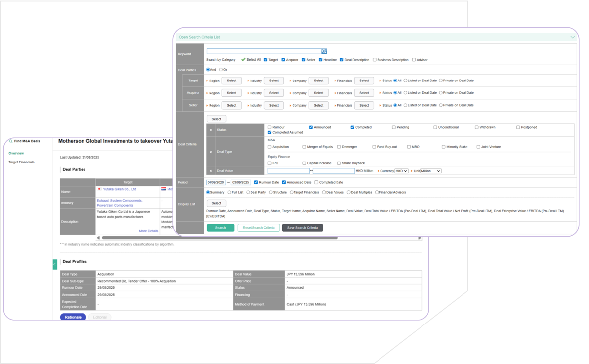The image size is (589, 364).
Task: Open Target Financials in the sidebar
Action: pyautogui.click(x=21, y=162)
